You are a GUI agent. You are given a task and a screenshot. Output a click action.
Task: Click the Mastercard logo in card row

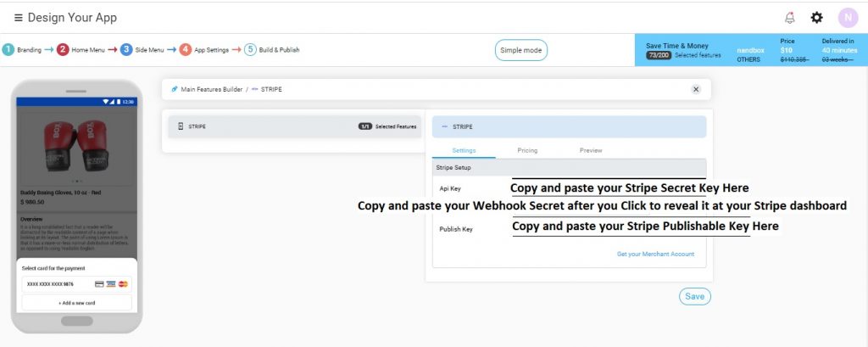[123, 284]
